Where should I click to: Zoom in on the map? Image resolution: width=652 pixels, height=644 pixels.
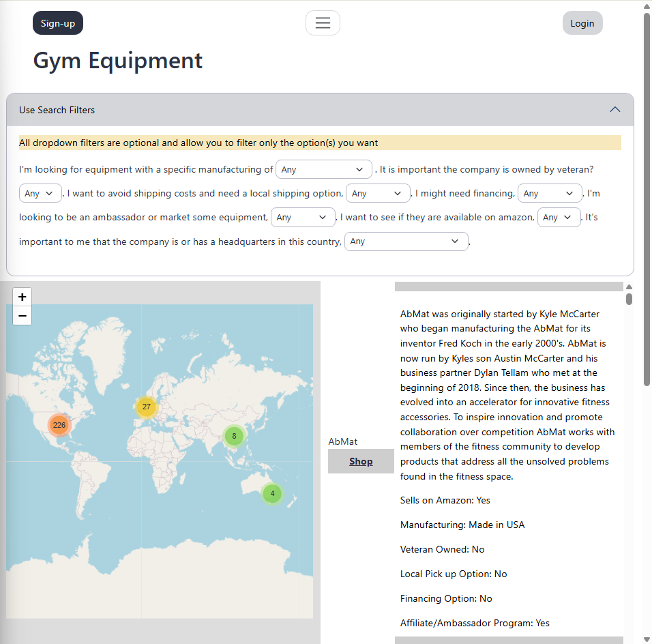click(23, 297)
